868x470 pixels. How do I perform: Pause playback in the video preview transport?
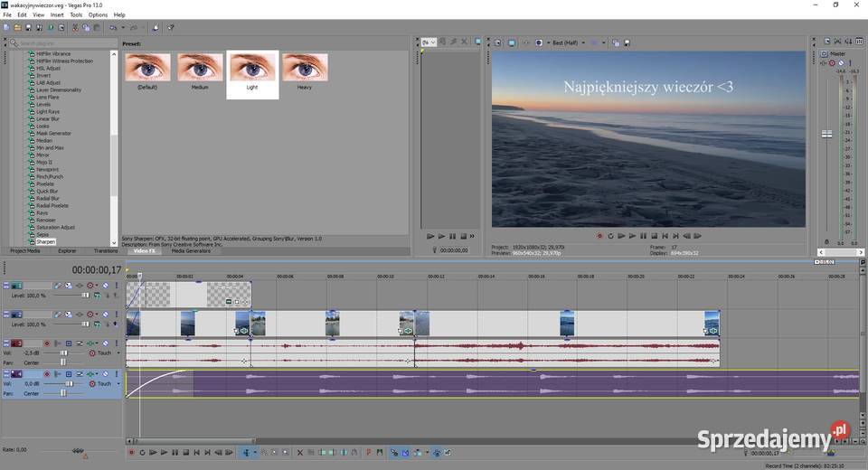click(x=643, y=236)
